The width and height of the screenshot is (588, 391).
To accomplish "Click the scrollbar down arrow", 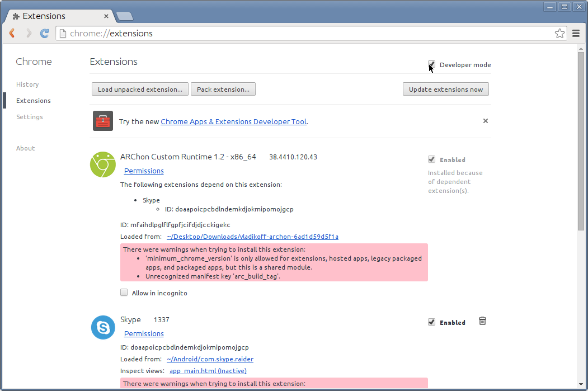I will tap(581, 384).
